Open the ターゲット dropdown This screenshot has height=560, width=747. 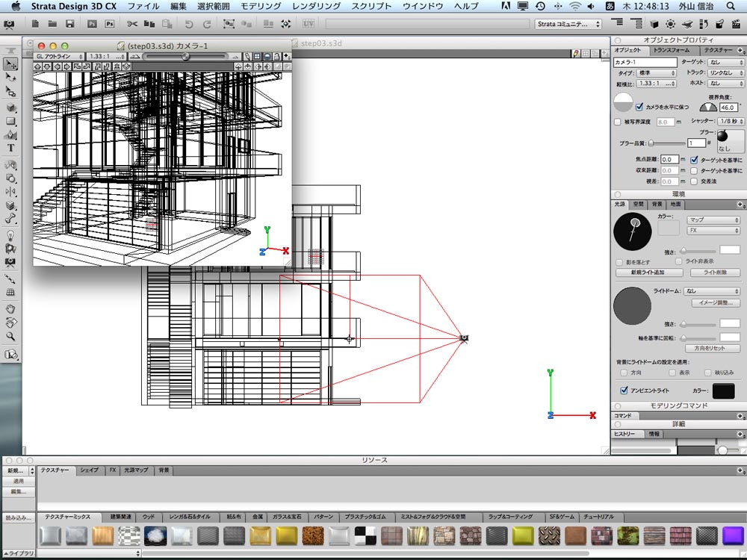click(726, 63)
